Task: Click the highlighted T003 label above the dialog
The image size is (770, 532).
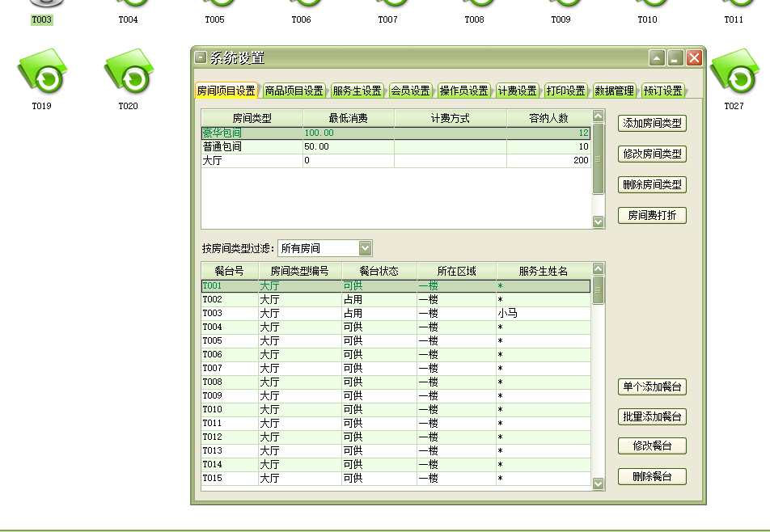Action: click(x=42, y=19)
